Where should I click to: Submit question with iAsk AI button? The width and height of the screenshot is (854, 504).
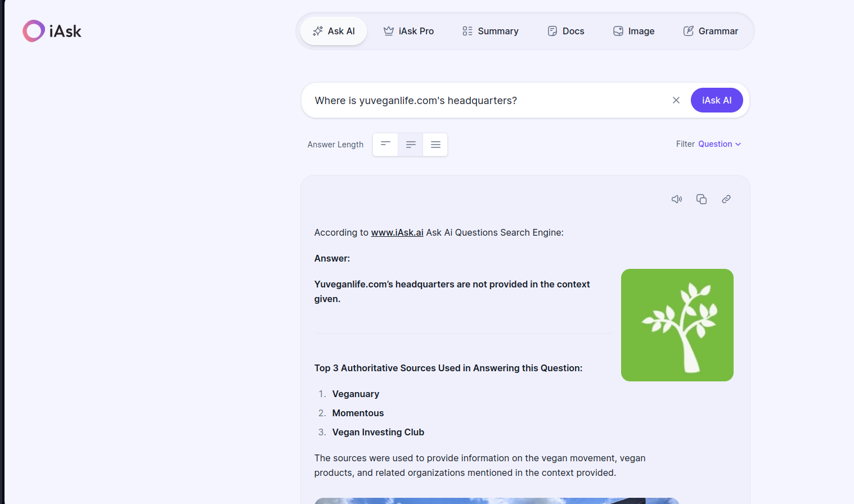pyautogui.click(x=717, y=100)
